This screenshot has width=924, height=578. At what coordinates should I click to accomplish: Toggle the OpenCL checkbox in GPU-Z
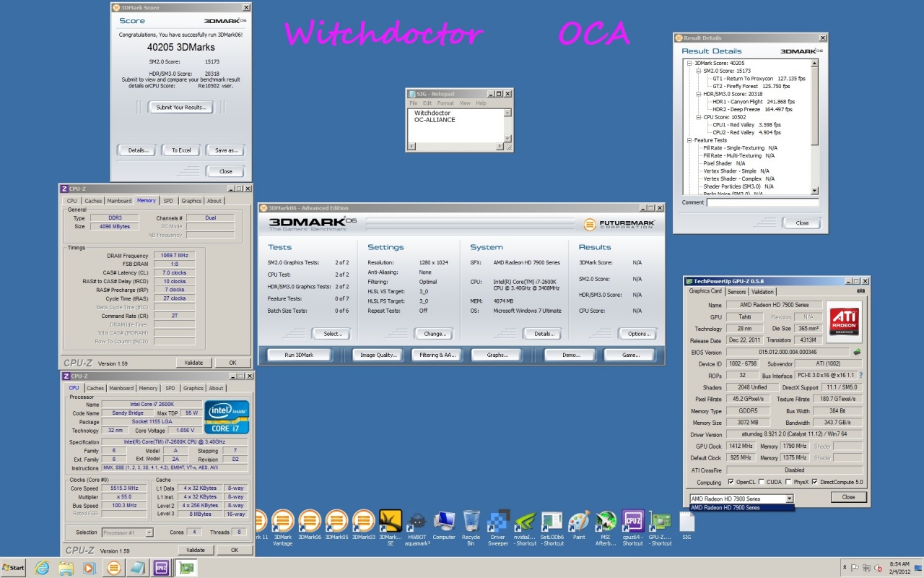(731, 482)
